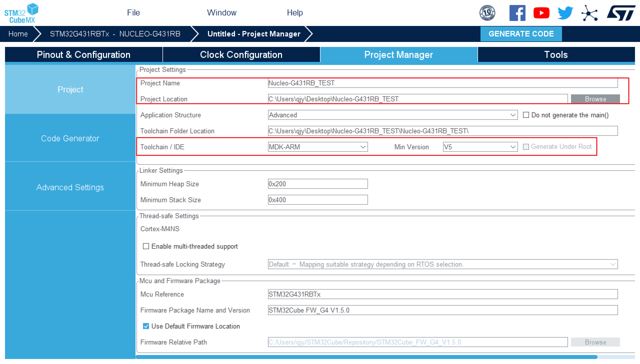Select the Project Manager tab
Screen dimensions: 640x364
click(398, 54)
